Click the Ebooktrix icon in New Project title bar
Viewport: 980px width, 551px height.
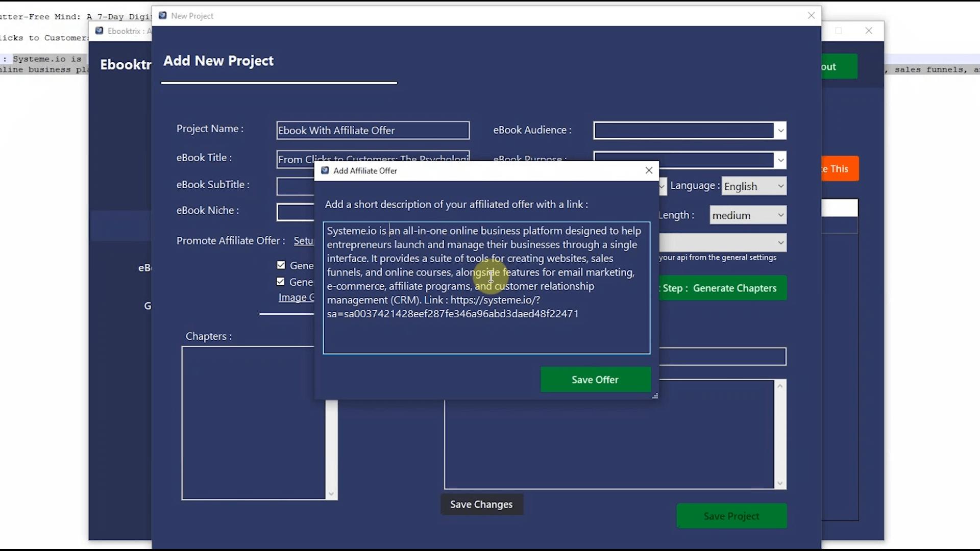coord(162,15)
